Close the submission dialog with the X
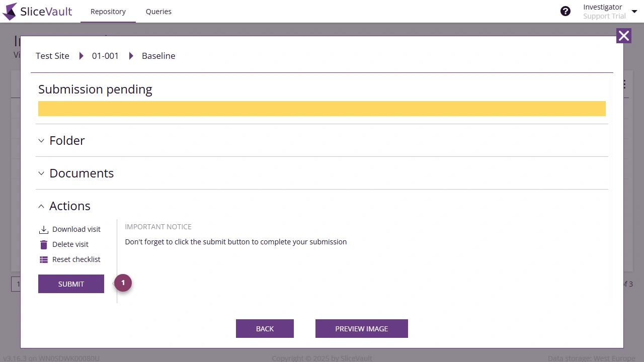The height and width of the screenshot is (362, 644). tap(623, 36)
